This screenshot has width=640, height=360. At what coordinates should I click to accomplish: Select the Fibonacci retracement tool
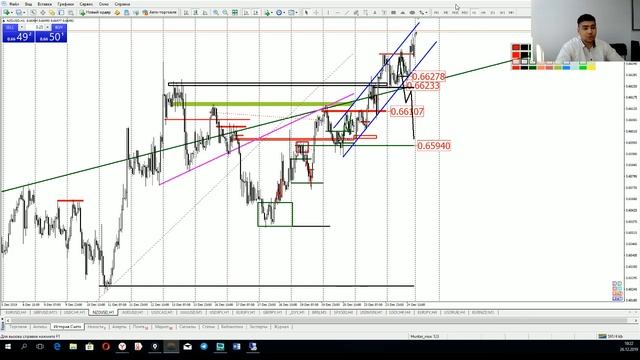[x=366, y=12]
